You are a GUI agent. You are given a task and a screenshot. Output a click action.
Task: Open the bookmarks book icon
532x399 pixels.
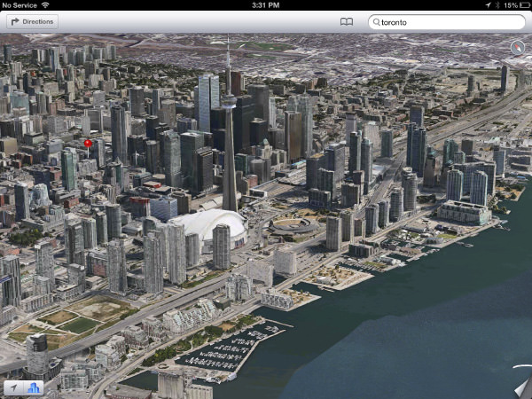(x=347, y=22)
